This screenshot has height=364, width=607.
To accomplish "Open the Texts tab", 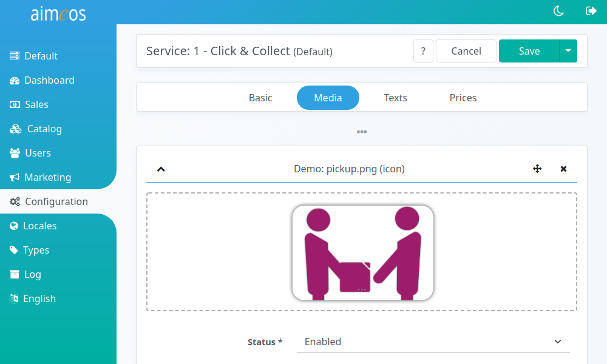I will (x=395, y=98).
